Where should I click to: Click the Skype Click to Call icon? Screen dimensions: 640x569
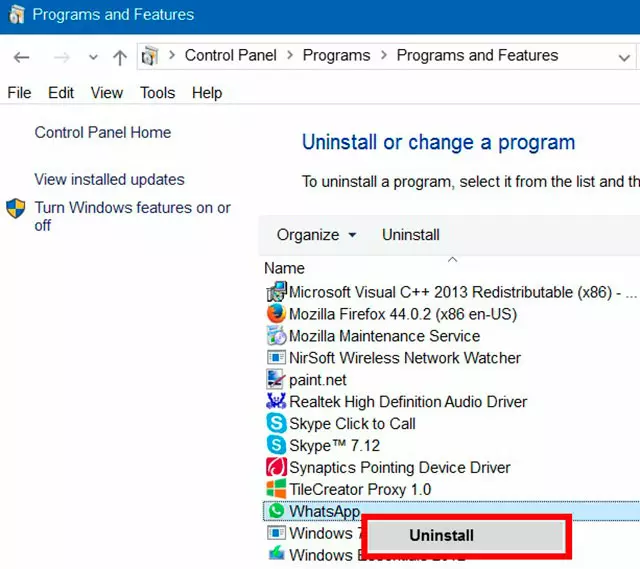pos(276,423)
